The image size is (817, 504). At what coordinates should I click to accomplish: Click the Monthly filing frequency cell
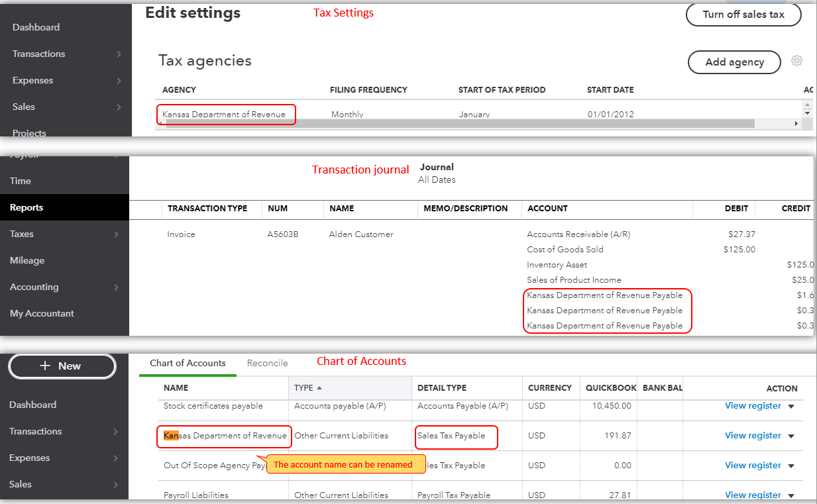347,114
